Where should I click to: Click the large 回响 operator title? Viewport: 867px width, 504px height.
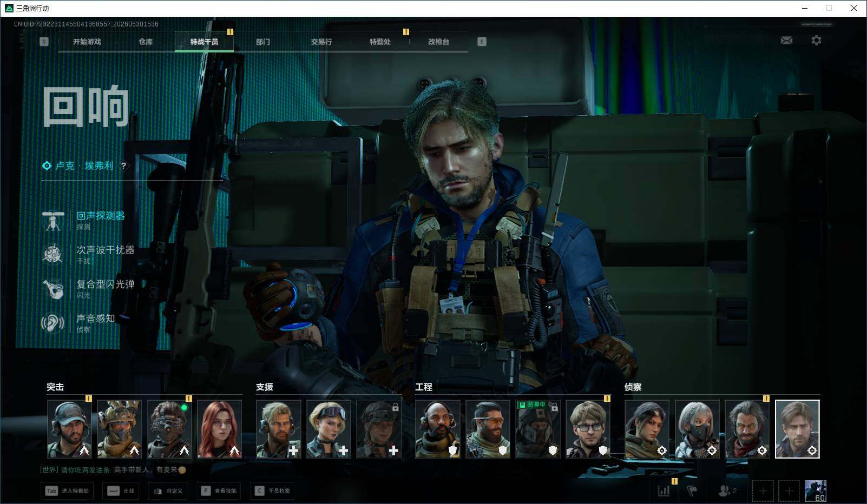tap(86, 107)
